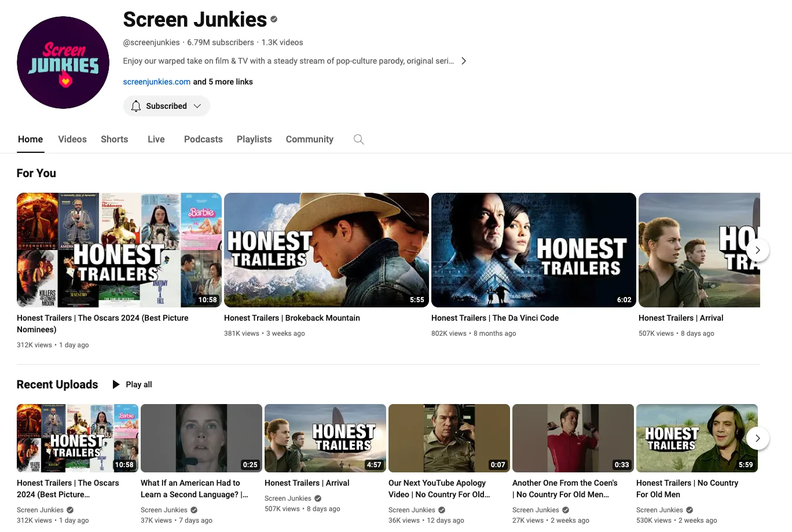Switch to the Shorts tab

tap(115, 140)
